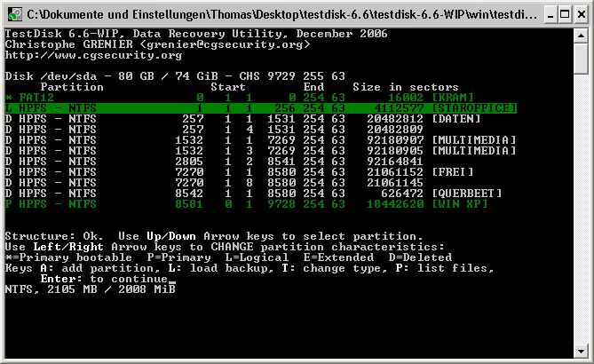Screen dimensions: 594x364
Task: Click the TestDisk console icon in title bar
Action: tap(15, 14)
